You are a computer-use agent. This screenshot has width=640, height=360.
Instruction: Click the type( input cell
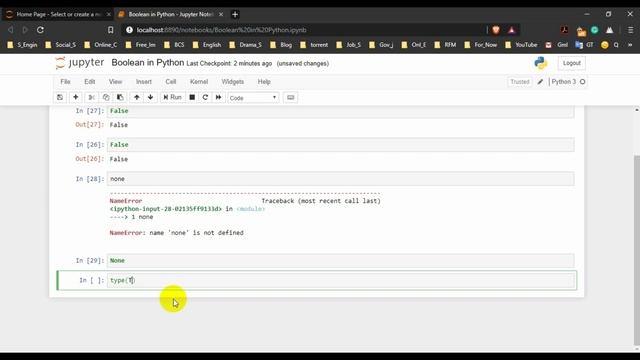(x=341, y=280)
